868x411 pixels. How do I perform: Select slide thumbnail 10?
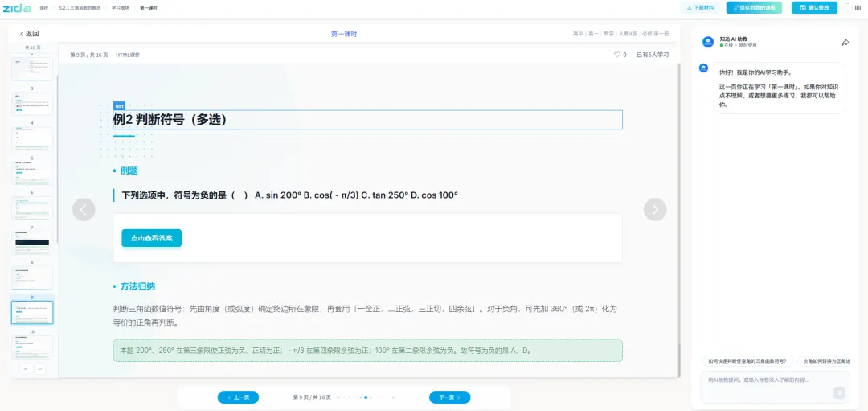coord(32,347)
